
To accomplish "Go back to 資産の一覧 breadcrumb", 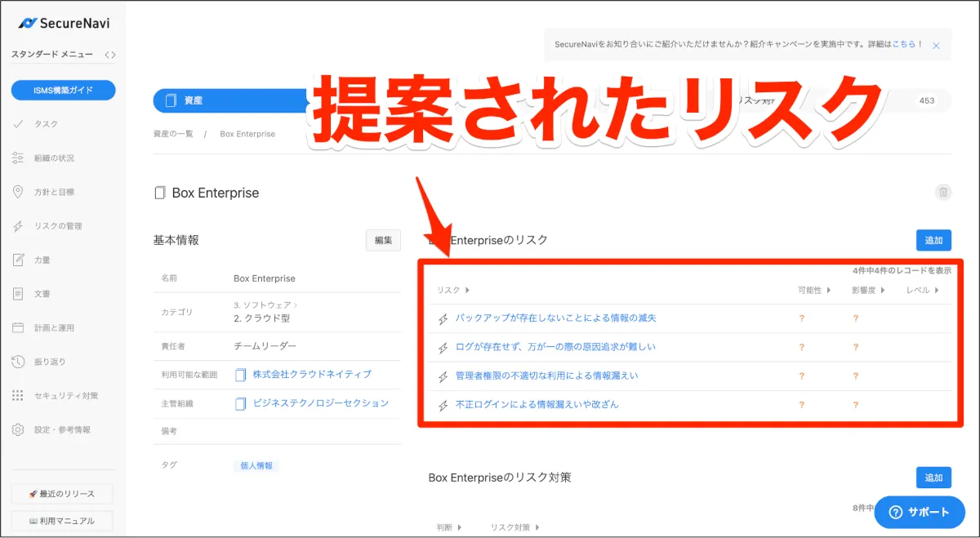I will click(173, 134).
